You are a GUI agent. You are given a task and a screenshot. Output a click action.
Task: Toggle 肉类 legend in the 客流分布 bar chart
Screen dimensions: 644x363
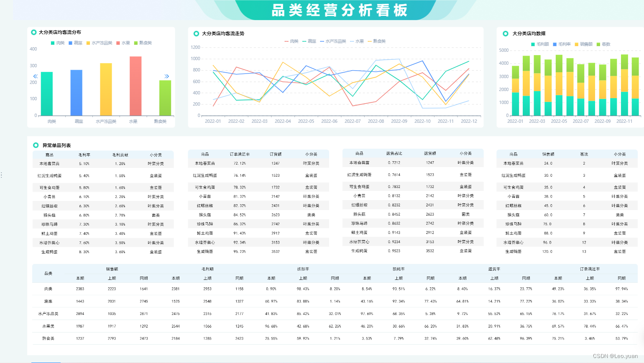(58, 43)
